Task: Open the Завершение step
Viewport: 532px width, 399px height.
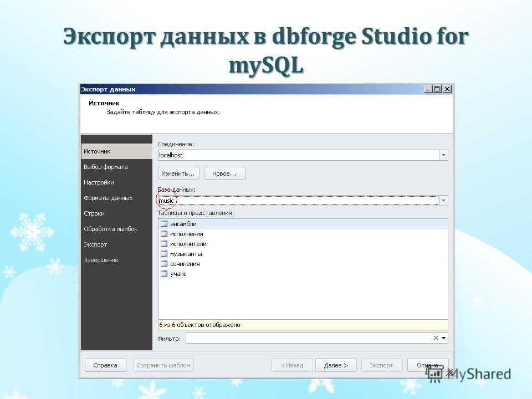Action: coord(117,260)
